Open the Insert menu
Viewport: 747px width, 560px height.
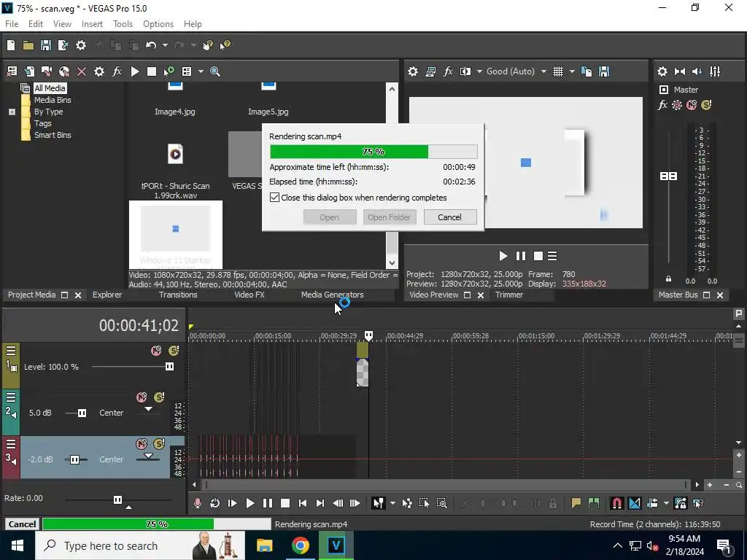(92, 24)
